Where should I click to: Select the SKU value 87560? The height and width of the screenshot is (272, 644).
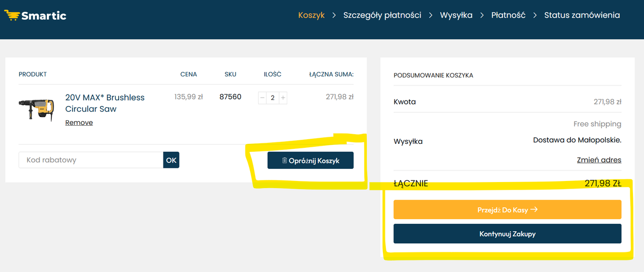230,97
